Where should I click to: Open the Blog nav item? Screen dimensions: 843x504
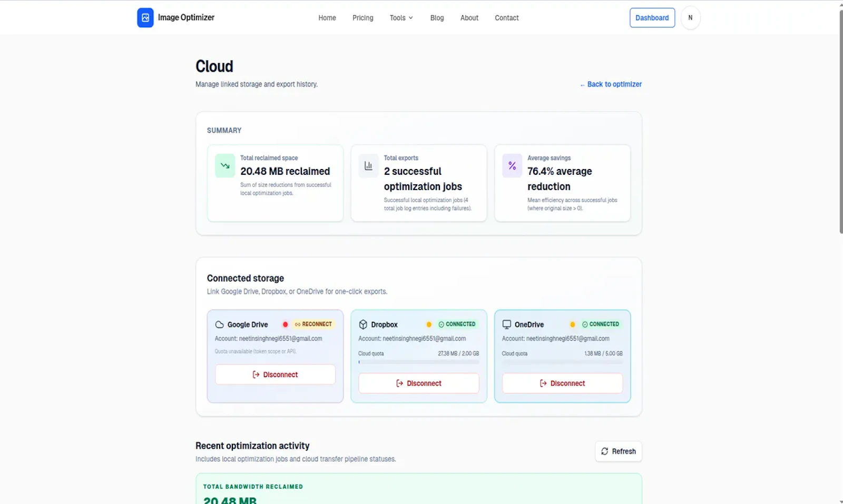pyautogui.click(x=437, y=18)
